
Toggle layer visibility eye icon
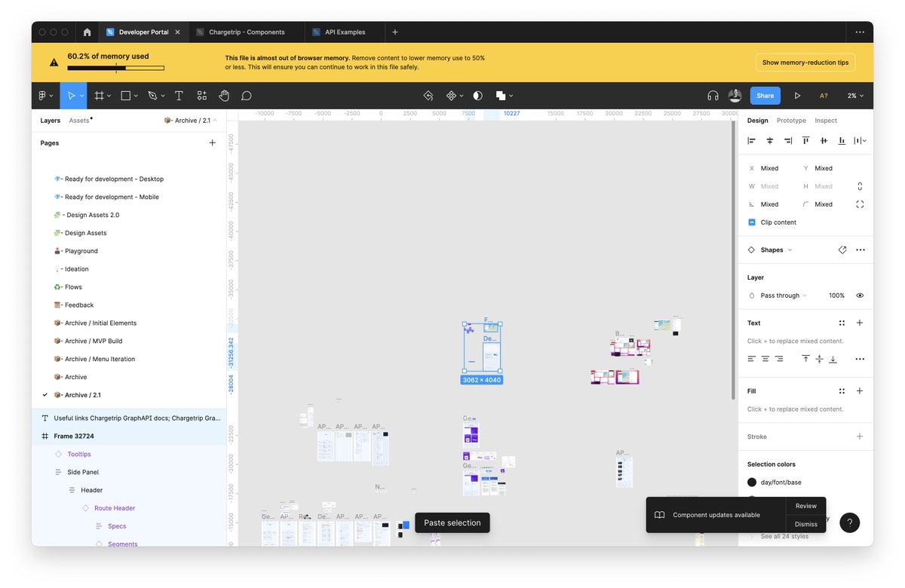click(860, 296)
